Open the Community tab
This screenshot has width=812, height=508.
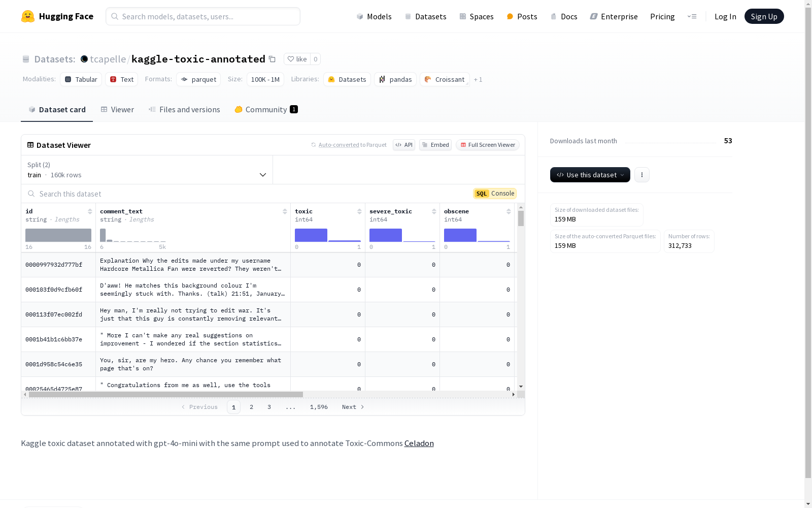(x=266, y=110)
